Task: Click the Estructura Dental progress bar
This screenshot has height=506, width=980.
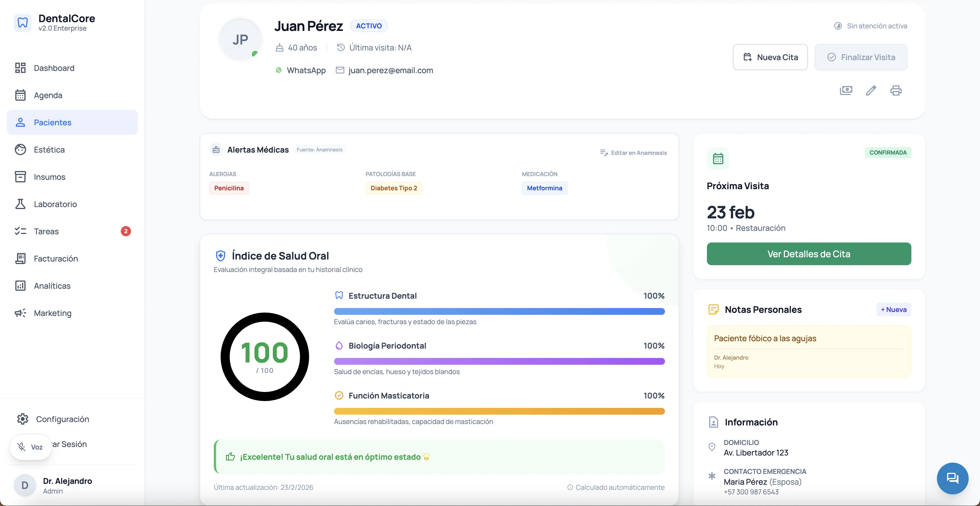Action: click(x=499, y=312)
